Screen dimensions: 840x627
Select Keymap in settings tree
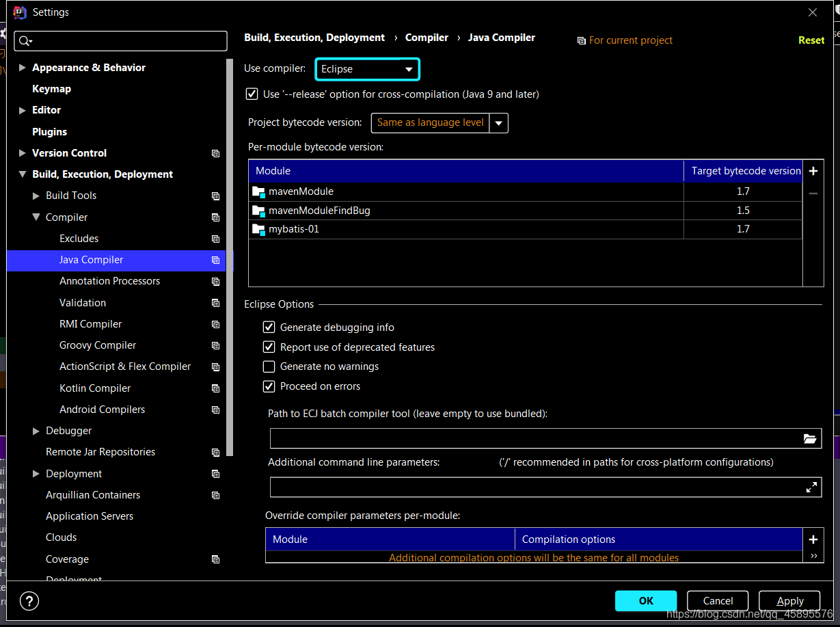click(51, 89)
